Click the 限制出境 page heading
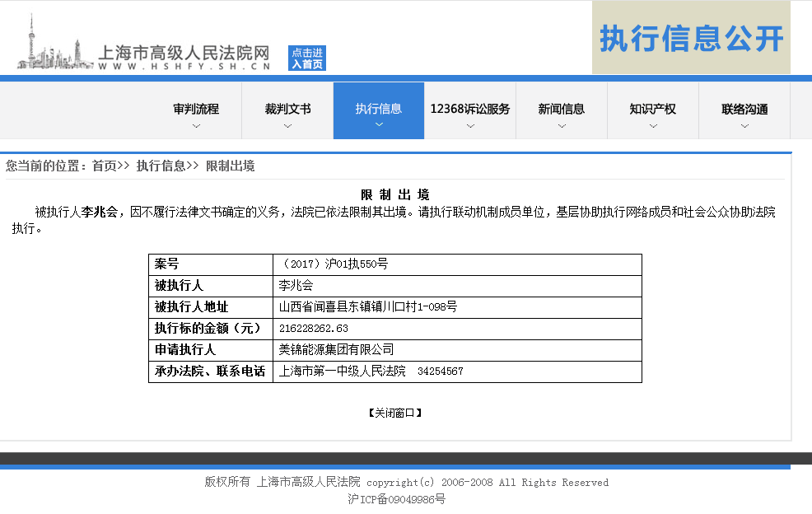The image size is (812, 514). click(x=395, y=195)
